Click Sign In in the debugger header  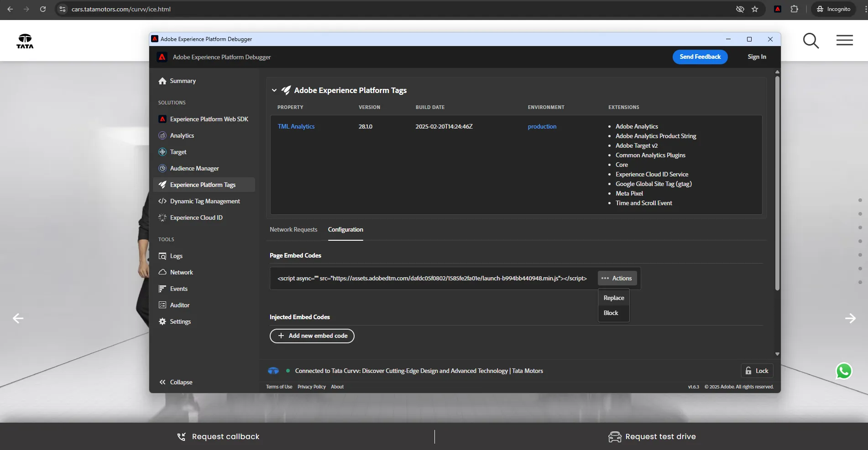point(757,57)
